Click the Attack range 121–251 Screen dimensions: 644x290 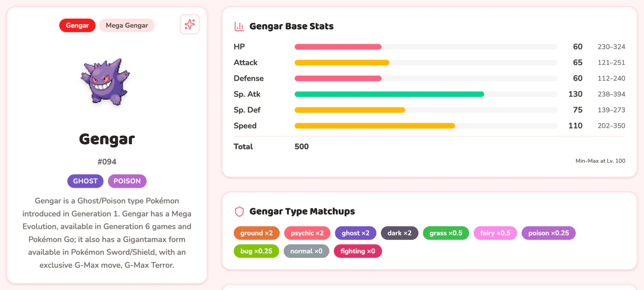[611, 62]
